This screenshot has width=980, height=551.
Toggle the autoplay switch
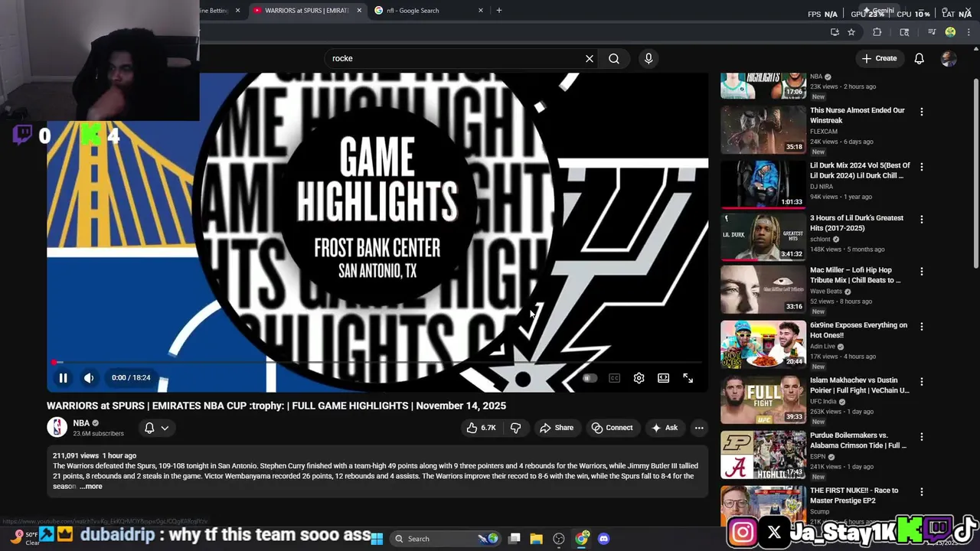(588, 378)
